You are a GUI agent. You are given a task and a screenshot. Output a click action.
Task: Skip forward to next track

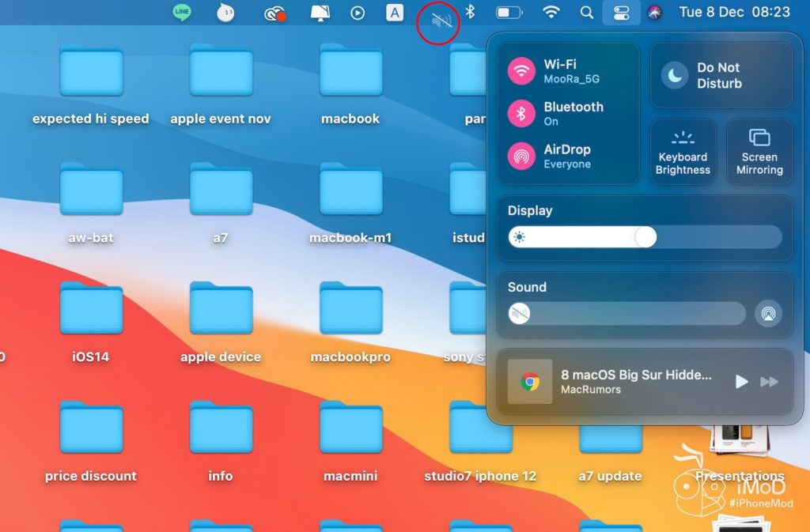click(769, 382)
